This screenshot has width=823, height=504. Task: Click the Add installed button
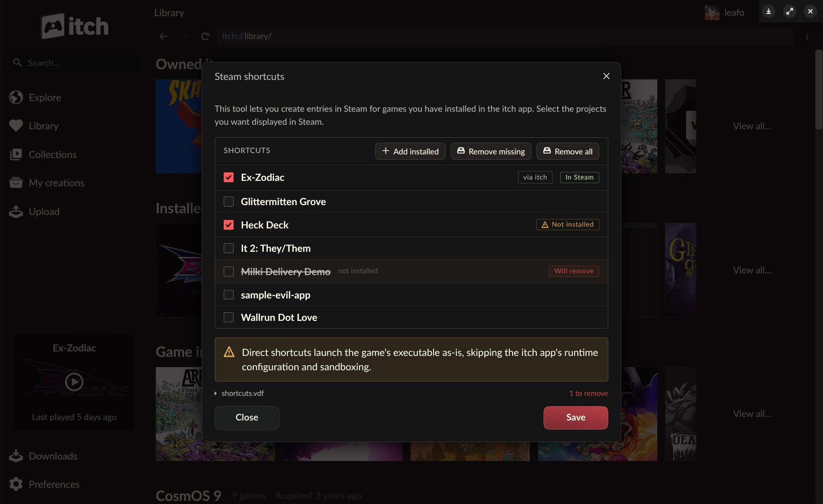click(x=410, y=151)
